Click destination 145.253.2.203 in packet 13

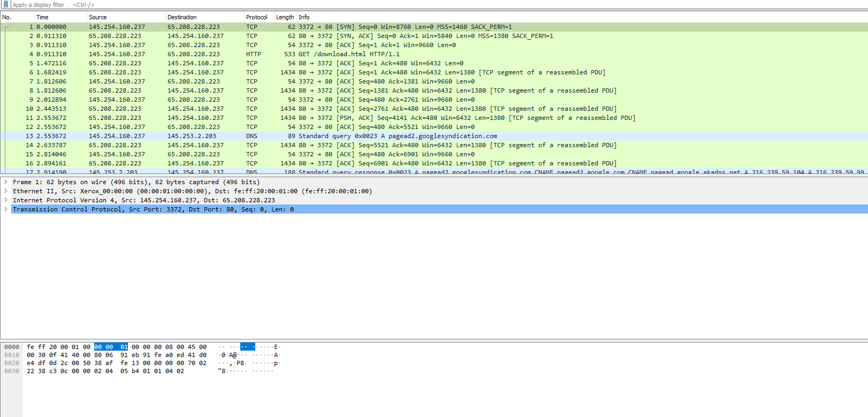tap(192, 136)
